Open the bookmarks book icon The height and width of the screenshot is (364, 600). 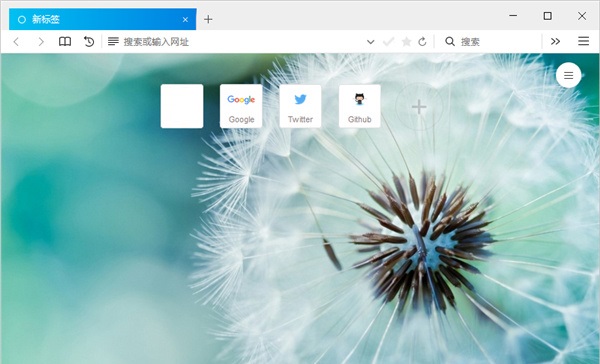(x=65, y=41)
